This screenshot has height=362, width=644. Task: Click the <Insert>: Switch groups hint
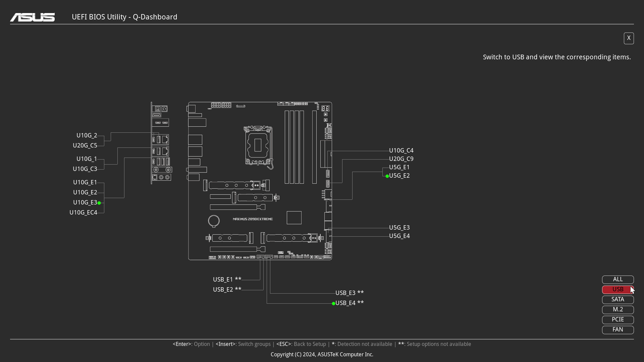pyautogui.click(x=243, y=344)
